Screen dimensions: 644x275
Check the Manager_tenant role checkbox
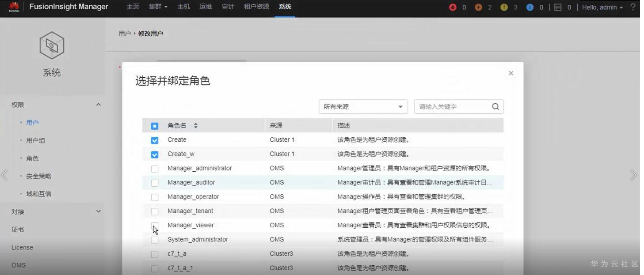[x=155, y=211]
